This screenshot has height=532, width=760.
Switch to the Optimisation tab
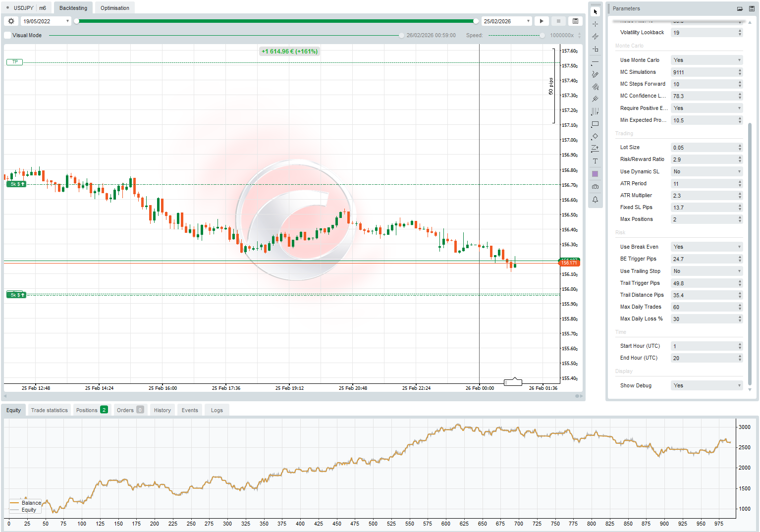point(114,7)
